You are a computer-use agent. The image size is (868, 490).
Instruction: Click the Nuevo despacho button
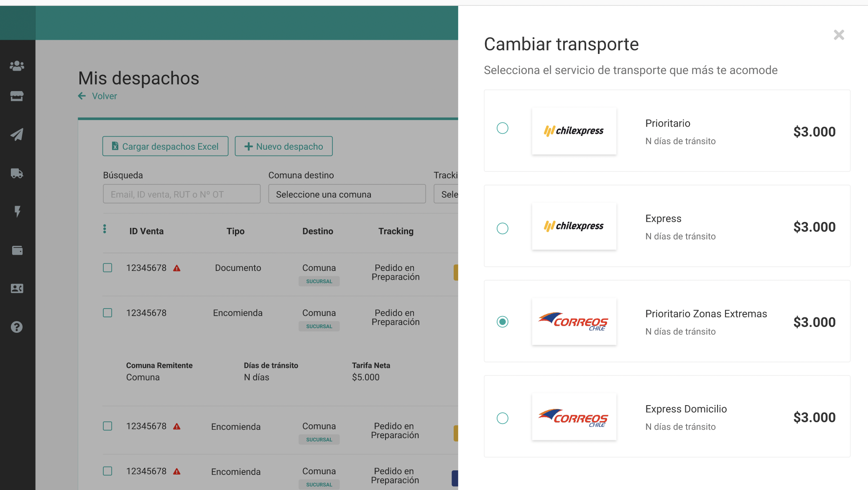point(283,146)
